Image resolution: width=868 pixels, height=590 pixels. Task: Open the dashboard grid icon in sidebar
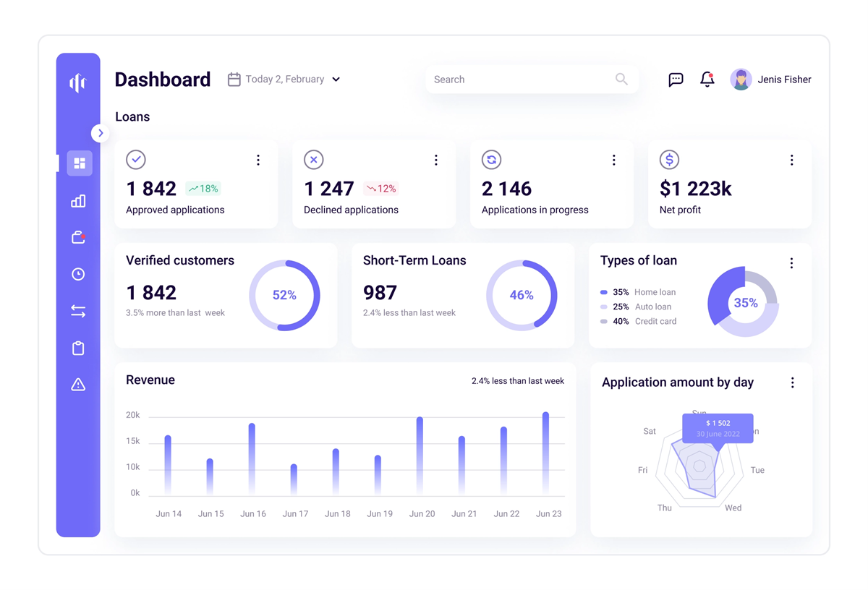80,163
